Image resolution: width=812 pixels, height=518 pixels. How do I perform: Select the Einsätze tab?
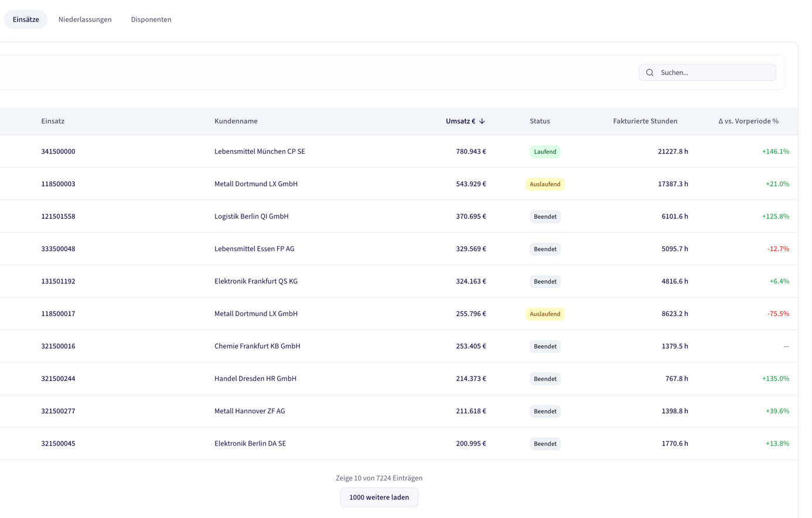coord(26,19)
